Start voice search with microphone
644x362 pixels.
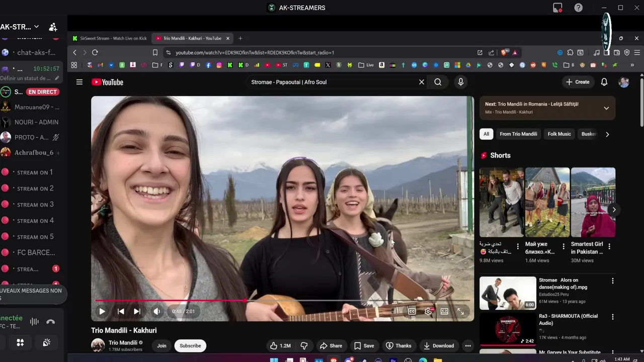460,82
